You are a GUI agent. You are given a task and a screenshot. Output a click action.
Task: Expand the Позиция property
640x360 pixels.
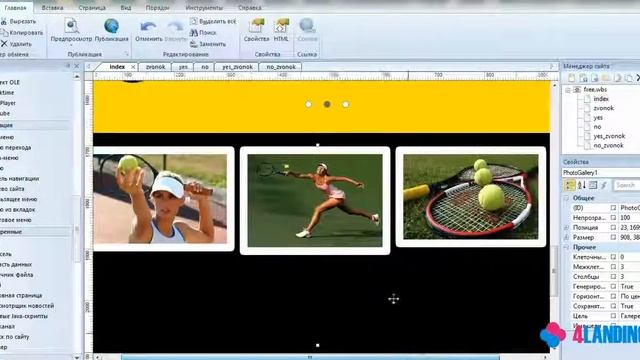click(567, 227)
